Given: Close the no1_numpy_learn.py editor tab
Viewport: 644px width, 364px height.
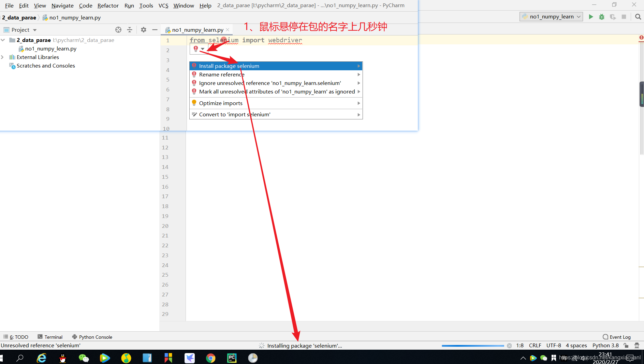Looking at the screenshot, I should [228, 30].
